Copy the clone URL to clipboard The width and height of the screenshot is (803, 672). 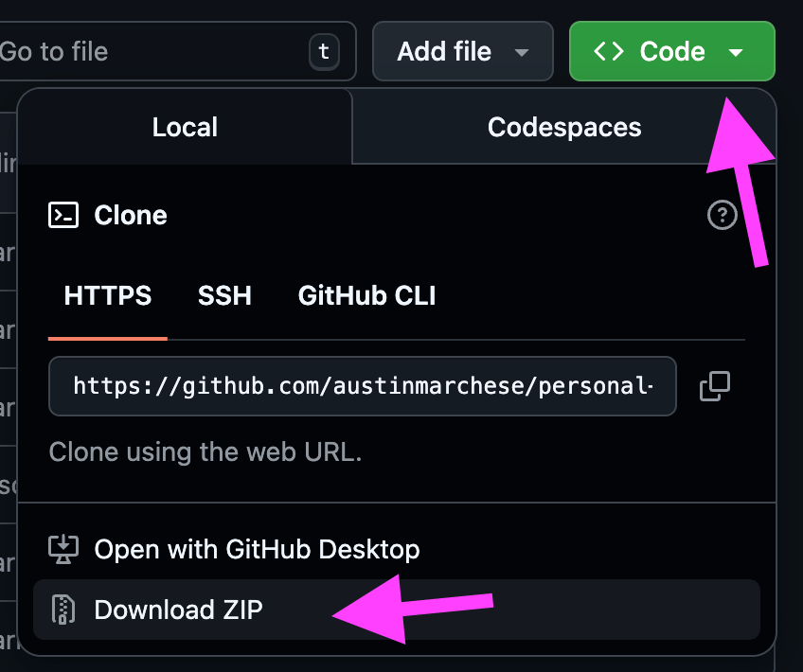click(x=714, y=386)
